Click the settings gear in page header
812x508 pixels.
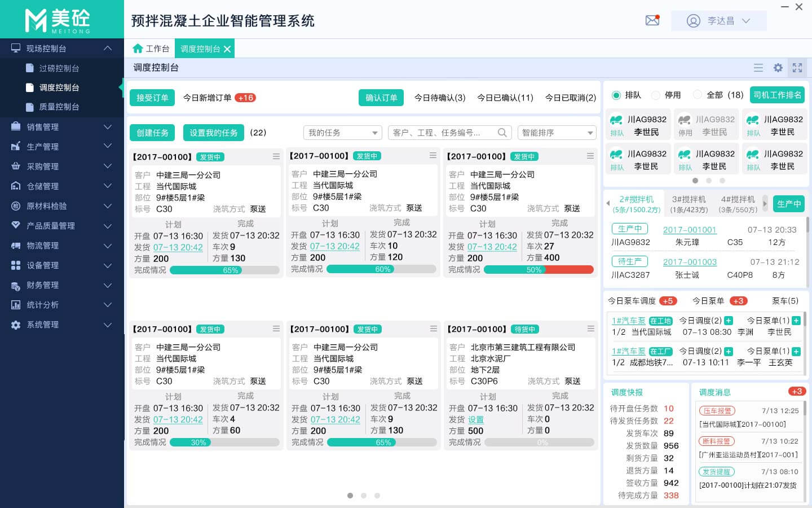point(778,68)
